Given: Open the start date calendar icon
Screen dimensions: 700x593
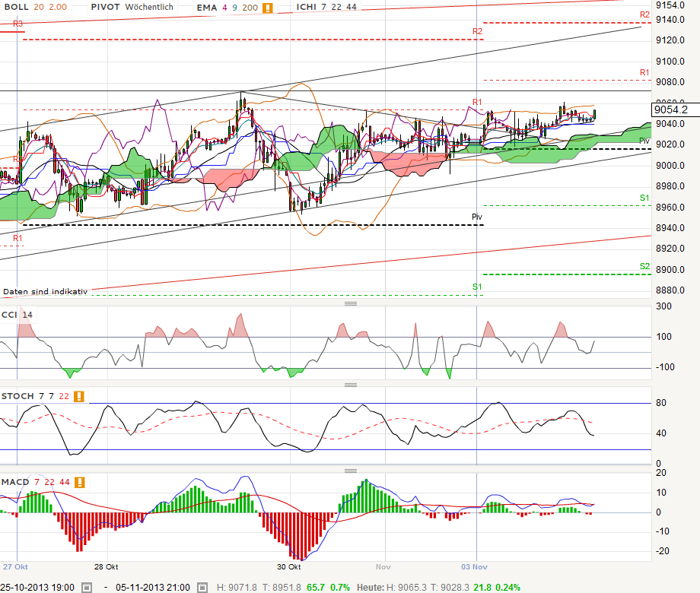Looking at the screenshot, I should (87, 587).
